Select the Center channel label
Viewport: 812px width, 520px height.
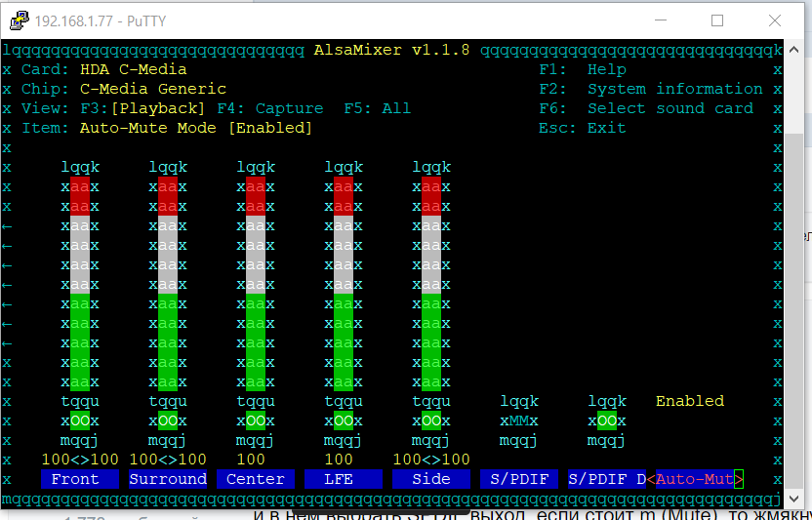(256, 479)
